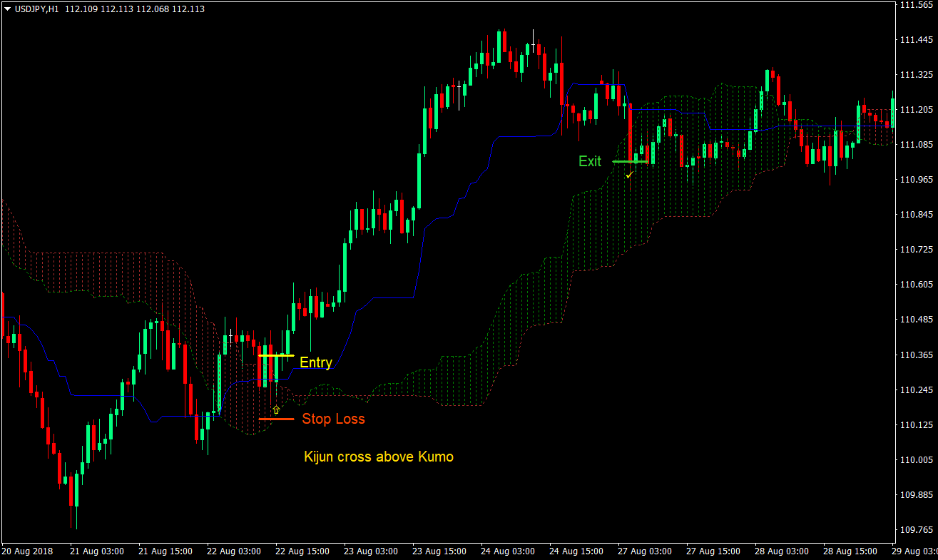The width and height of the screenshot is (938, 560).
Task: Click the 109.765 price scale value
Action: pos(917,528)
